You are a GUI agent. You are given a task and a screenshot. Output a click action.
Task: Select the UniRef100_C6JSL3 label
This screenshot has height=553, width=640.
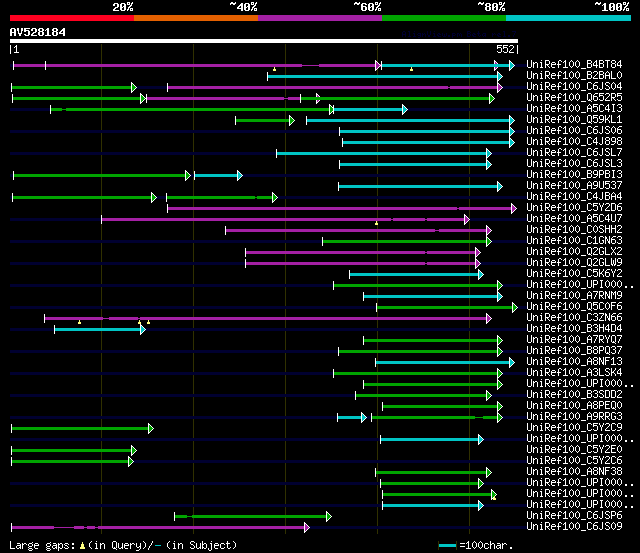(x=574, y=164)
